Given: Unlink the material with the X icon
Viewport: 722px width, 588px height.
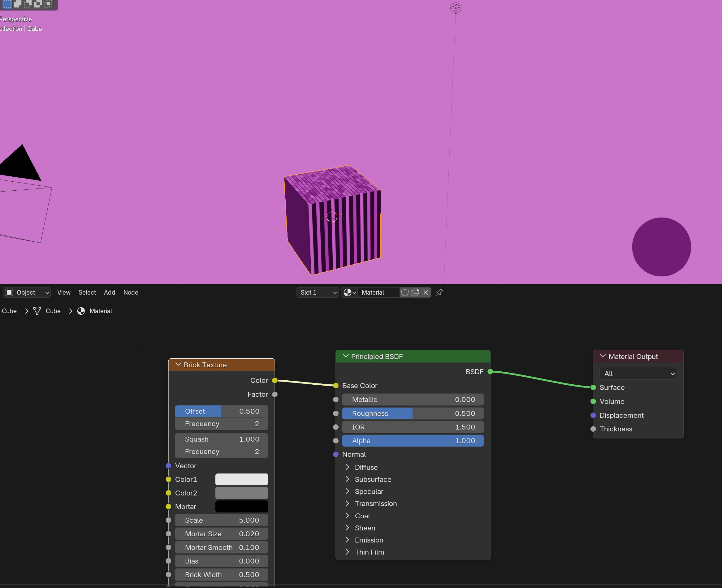Looking at the screenshot, I should click(x=426, y=292).
